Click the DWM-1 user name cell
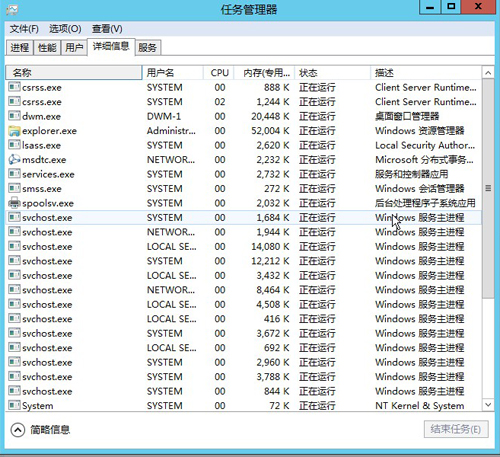Image resolution: width=500 pixels, height=457 pixels. [x=164, y=116]
